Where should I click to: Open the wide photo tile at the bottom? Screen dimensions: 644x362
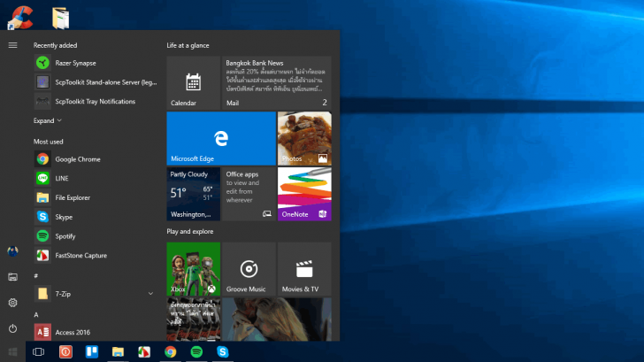click(x=277, y=320)
